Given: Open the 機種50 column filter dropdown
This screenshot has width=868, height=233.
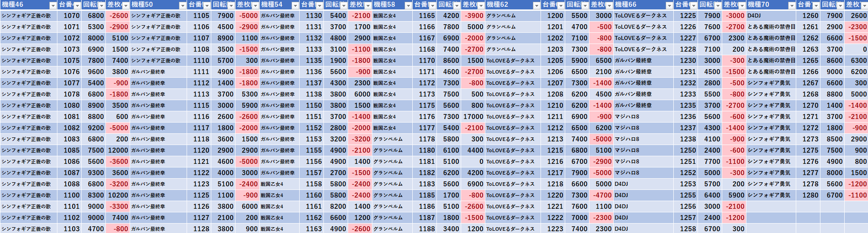Looking at the screenshot, I should (x=183, y=5).
